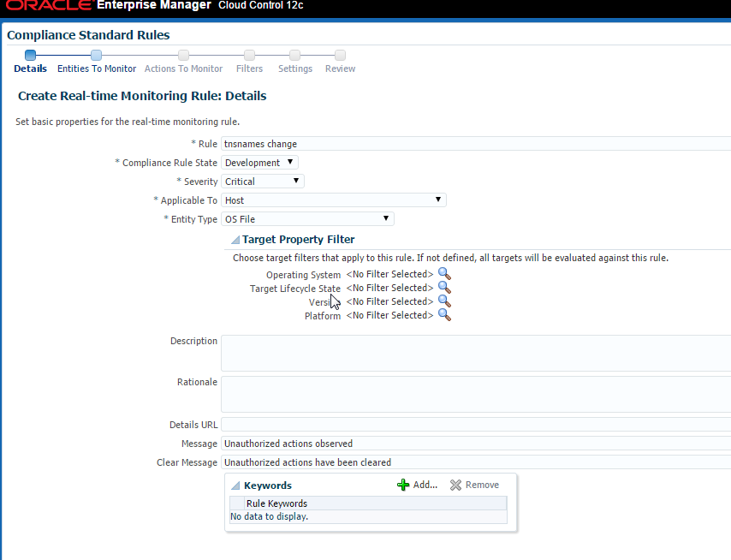Click Platform '<No Filter Selected>' text

[x=389, y=315]
